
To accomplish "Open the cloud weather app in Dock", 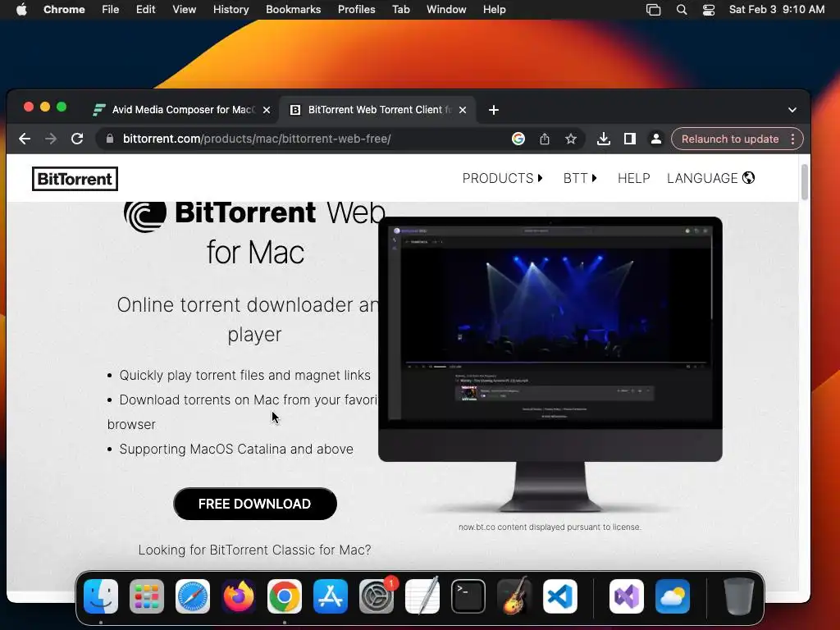I will 673,596.
